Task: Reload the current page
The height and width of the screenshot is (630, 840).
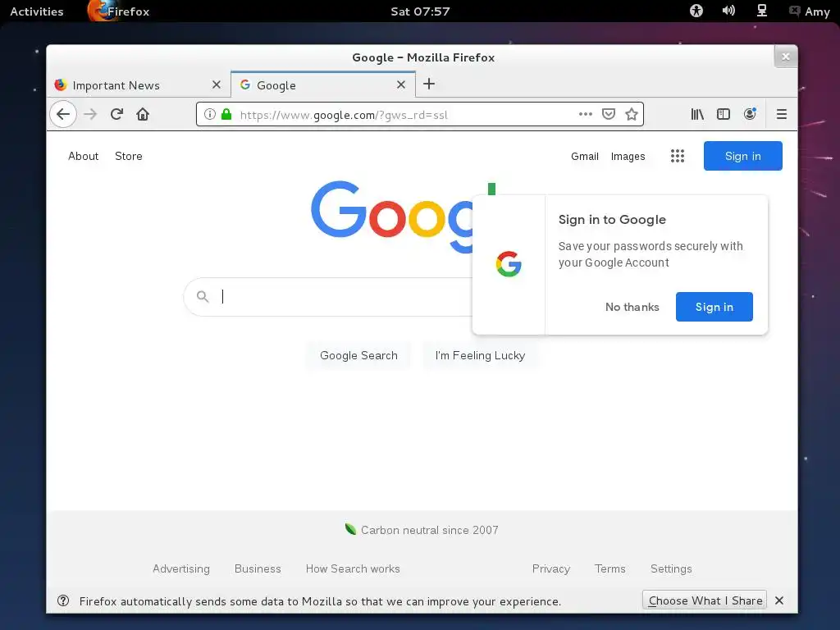Action: click(x=116, y=114)
